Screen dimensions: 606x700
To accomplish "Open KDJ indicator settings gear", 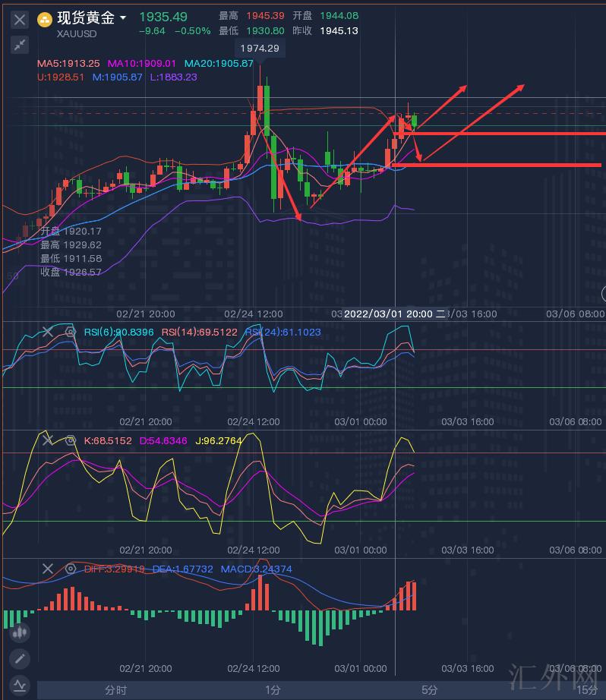I will pyautogui.click(x=71, y=440).
